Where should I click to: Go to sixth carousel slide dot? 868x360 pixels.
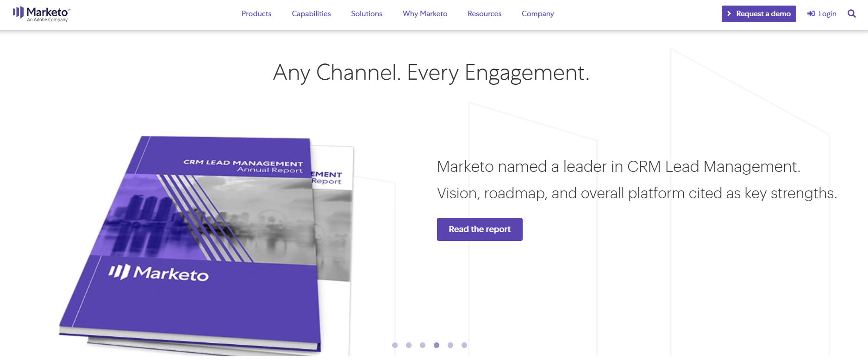(464, 345)
